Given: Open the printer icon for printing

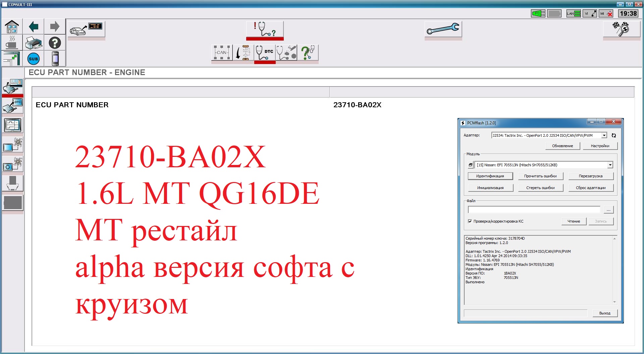Looking at the screenshot, I should pyautogui.click(x=34, y=43).
